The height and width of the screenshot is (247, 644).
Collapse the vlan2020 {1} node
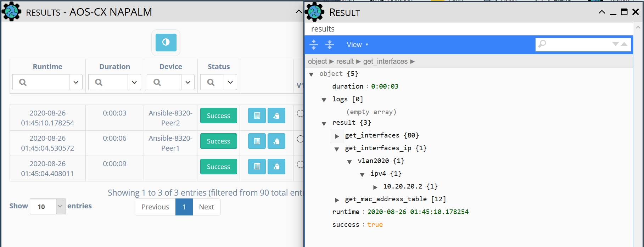click(349, 162)
